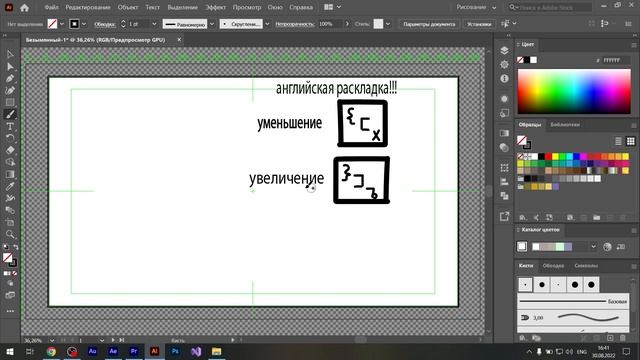640x360 pixels.
Task: Open the Info panel icon
Action: click(x=504, y=78)
